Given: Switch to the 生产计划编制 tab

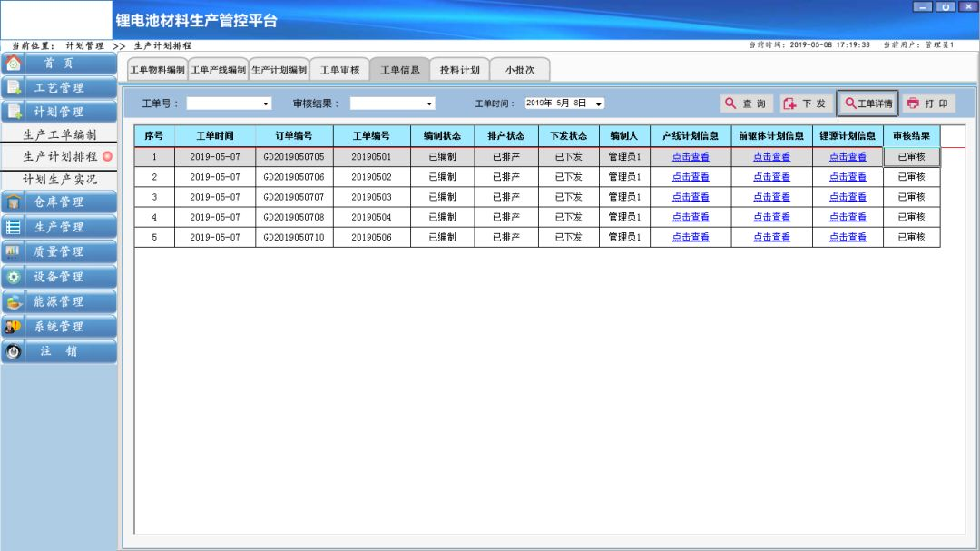Looking at the screenshot, I should click(279, 70).
